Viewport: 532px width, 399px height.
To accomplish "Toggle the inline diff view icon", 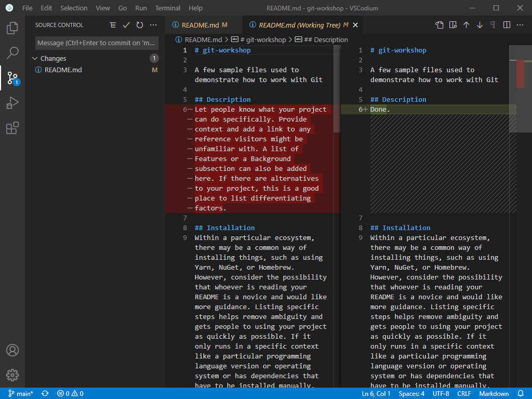I will (x=453, y=25).
